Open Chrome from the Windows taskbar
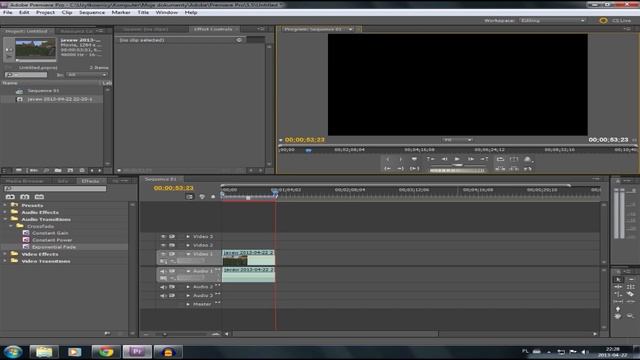The height and width of the screenshot is (360, 640). click(106, 352)
